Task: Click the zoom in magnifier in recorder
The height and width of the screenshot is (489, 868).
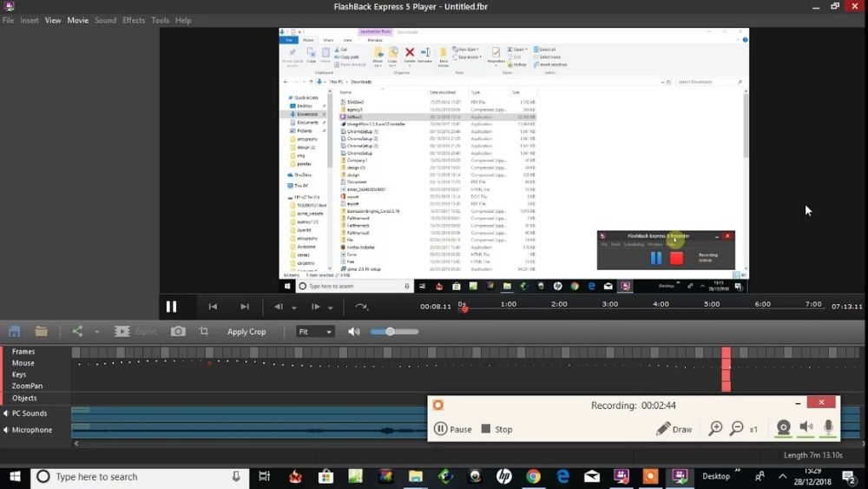Action: tap(715, 428)
